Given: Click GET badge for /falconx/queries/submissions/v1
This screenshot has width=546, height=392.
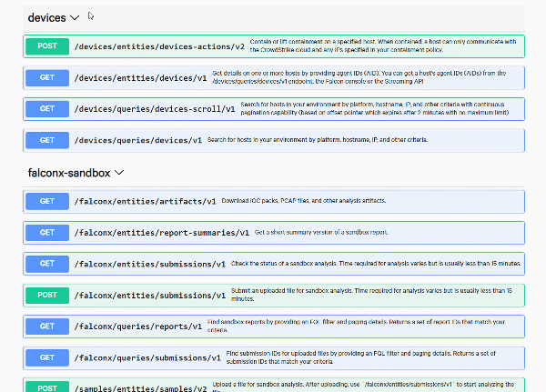Looking at the screenshot, I should (47, 357).
